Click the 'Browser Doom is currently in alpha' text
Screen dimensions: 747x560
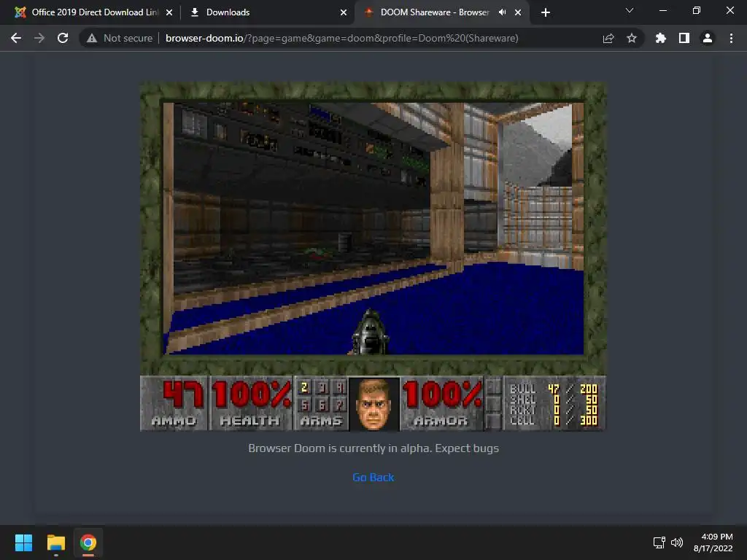(x=373, y=448)
